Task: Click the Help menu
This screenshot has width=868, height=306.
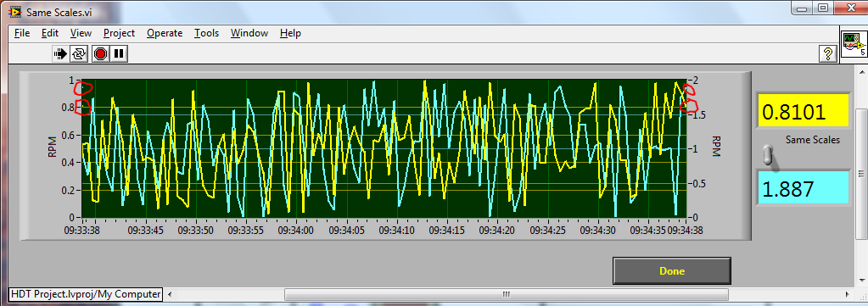Action: 290,33
